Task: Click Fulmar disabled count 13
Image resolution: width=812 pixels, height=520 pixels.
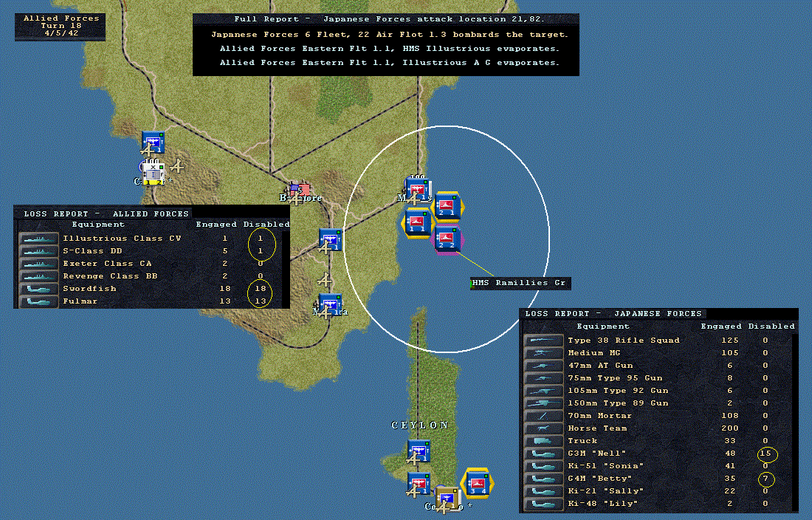Action: click(x=260, y=301)
